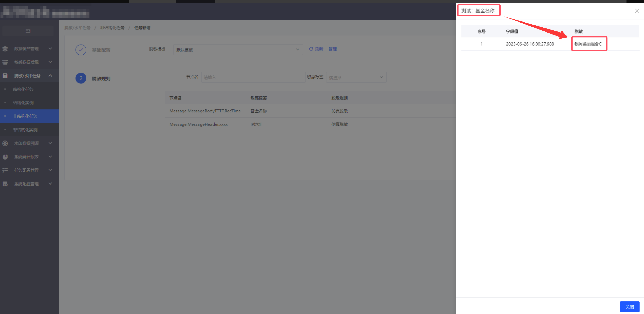Click 仿真脱敏 rule in RecTime row
Image resolution: width=644 pixels, height=314 pixels.
tap(340, 111)
